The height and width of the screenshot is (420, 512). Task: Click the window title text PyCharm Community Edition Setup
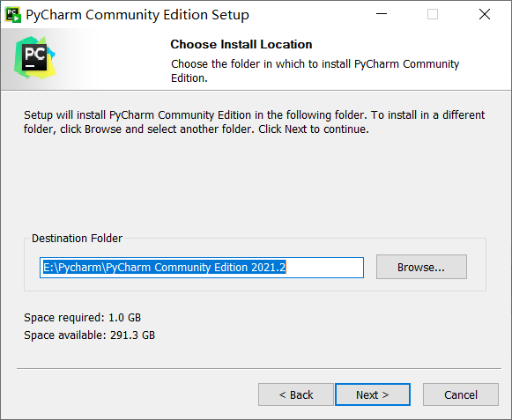[x=137, y=15]
